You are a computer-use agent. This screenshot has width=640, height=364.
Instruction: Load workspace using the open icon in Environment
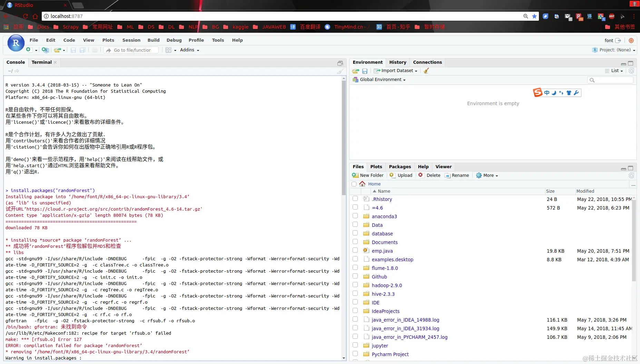point(356,71)
